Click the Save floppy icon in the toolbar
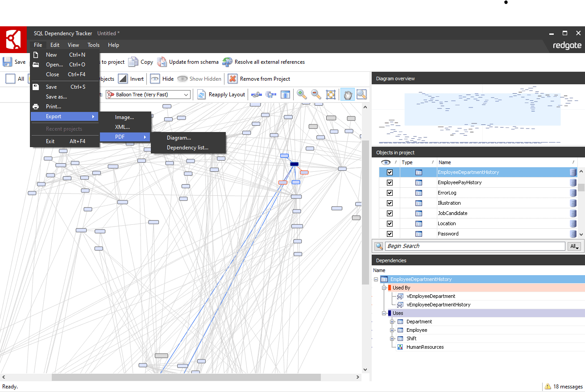585x392 pixels. pos(8,62)
